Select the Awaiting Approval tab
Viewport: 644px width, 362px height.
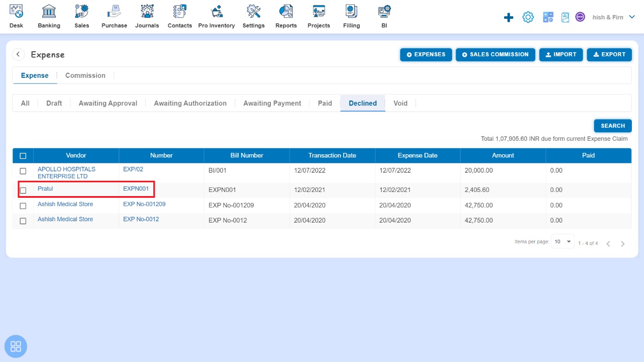coord(108,103)
